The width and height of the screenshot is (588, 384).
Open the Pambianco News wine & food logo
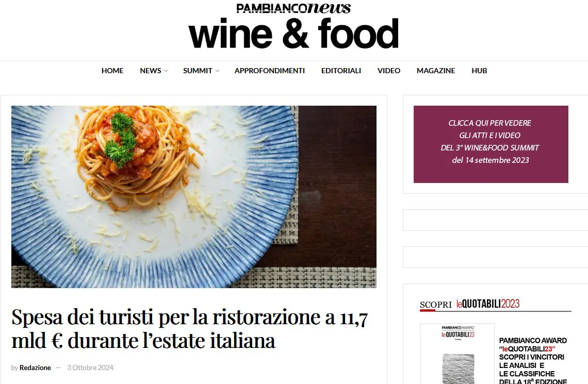click(x=293, y=26)
